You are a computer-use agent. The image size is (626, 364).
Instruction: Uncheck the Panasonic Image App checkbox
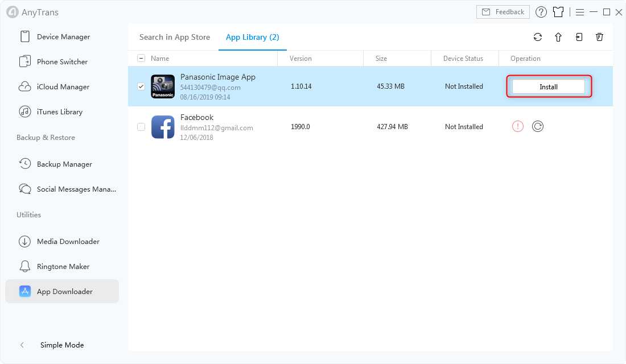141,86
